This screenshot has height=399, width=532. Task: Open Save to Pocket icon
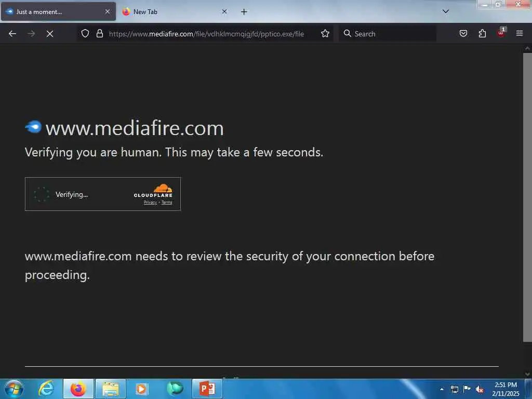(x=463, y=33)
